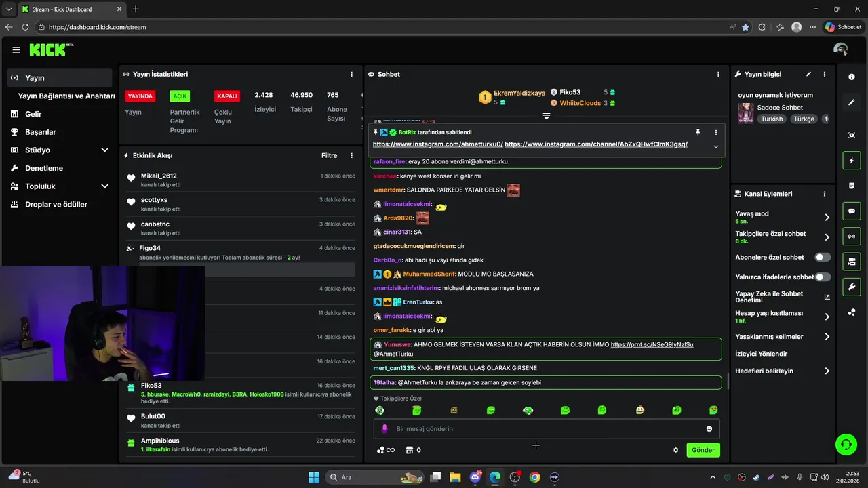Open Takipçilere özel sohbet settings
Image resolution: width=868 pixels, height=488 pixels.
click(783, 237)
